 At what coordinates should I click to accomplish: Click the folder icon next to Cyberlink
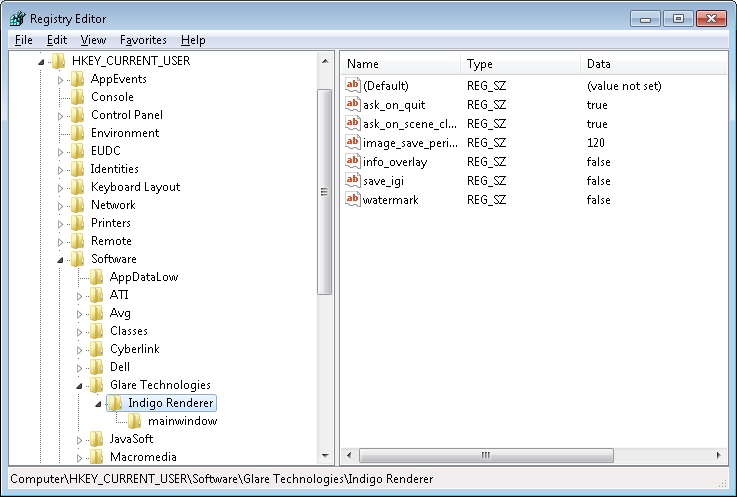click(97, 349)
